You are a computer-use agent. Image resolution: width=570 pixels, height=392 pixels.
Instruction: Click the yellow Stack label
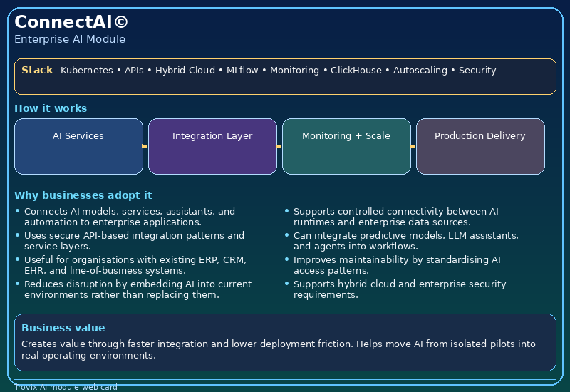pos(37,70)
